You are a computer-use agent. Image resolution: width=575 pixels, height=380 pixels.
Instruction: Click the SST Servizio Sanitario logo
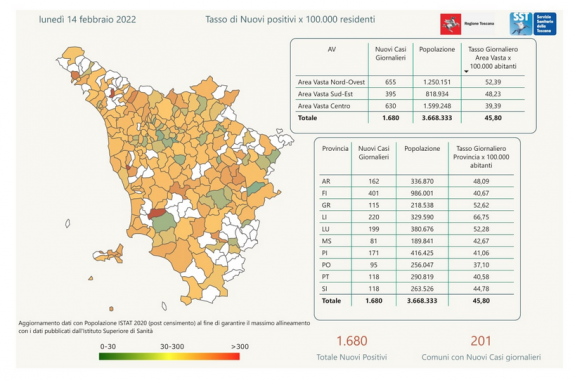[533, 23]
